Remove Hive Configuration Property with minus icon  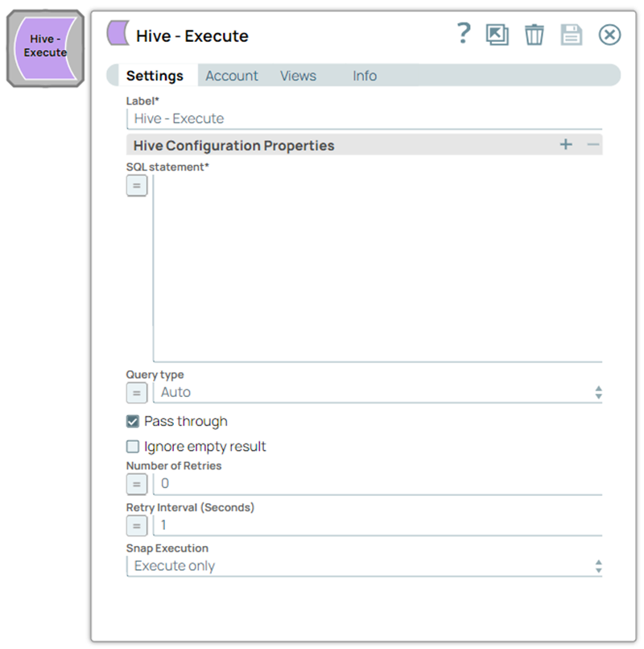tap(593, 145)
